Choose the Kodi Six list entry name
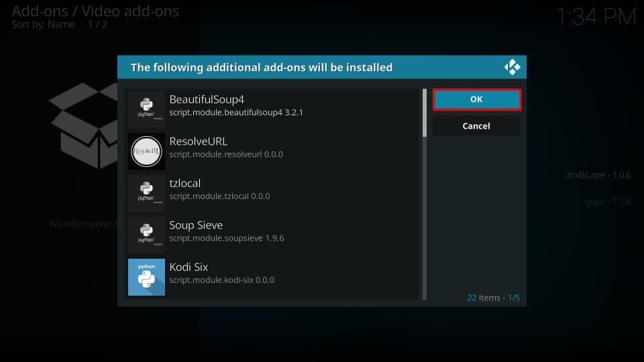Viewport: 644px width, 362px height. tap(189, 267)
